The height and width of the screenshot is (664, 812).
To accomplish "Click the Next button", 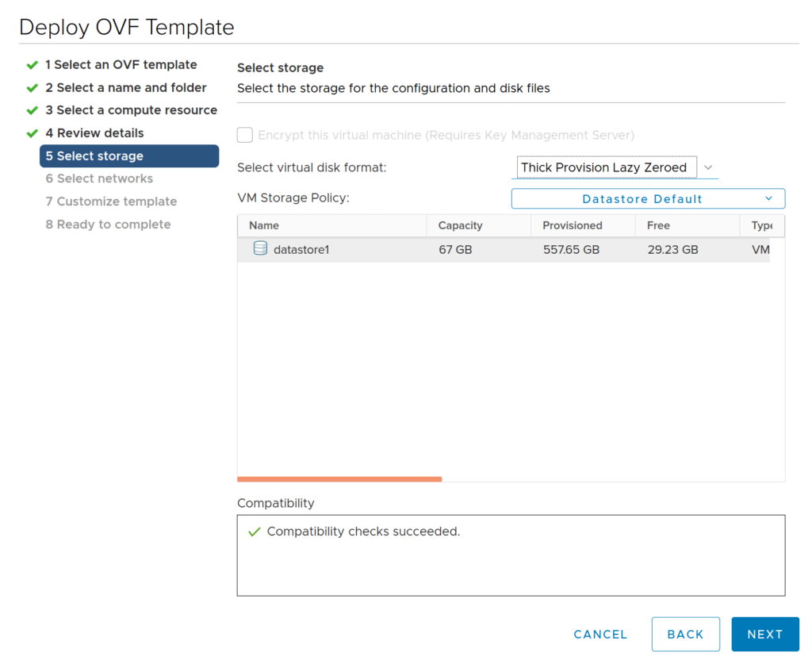I will pyautogui.click(x=765, y=634).
